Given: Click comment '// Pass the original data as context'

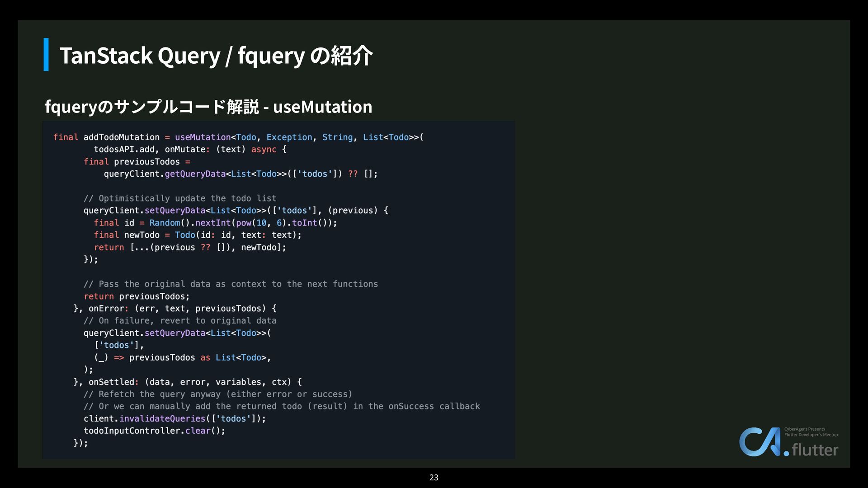Looking at the screenshot, I should tap(231, 284).
